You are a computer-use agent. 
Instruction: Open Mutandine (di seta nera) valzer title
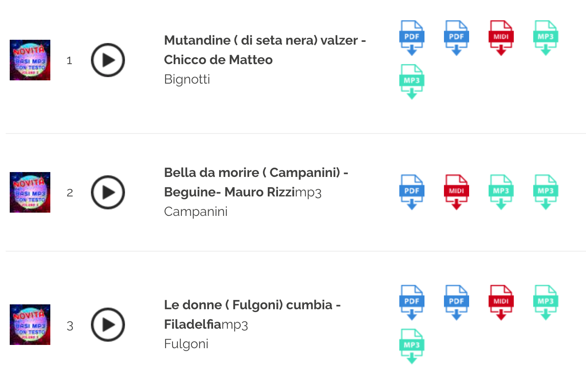[265, 41]
